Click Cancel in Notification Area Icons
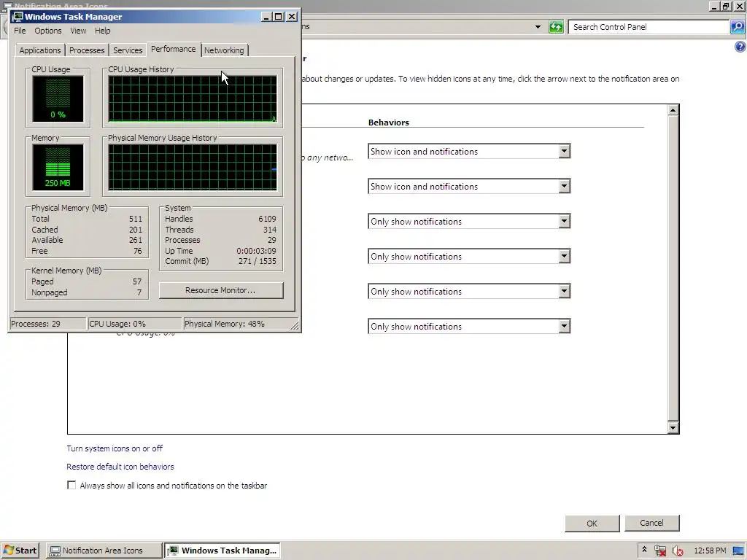Image resolution: width=747 pixels, height=560 pixels. [x=651, y=523]
